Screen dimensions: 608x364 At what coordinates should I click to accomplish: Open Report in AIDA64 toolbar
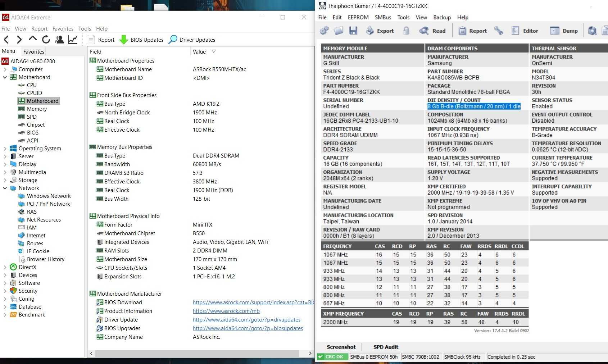coord(101,40)
